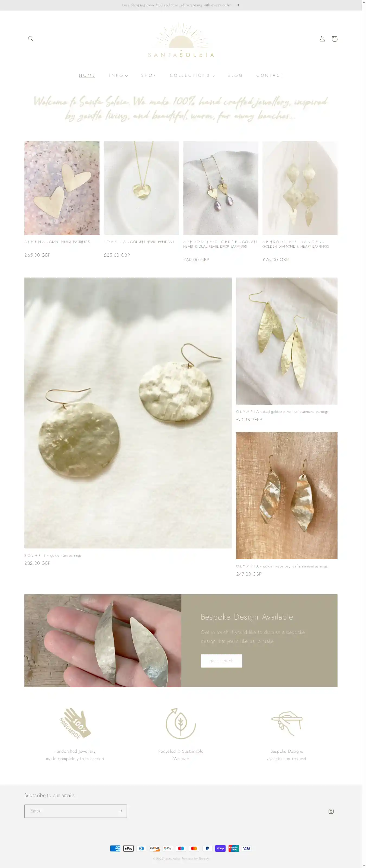Click the 100% Handmade hand icon
The width and height of the screenshot is (366, 868).
75,723
